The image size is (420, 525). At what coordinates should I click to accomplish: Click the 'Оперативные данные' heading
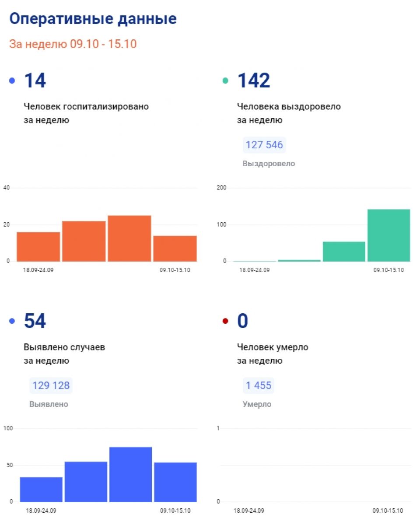pos(93,19)
